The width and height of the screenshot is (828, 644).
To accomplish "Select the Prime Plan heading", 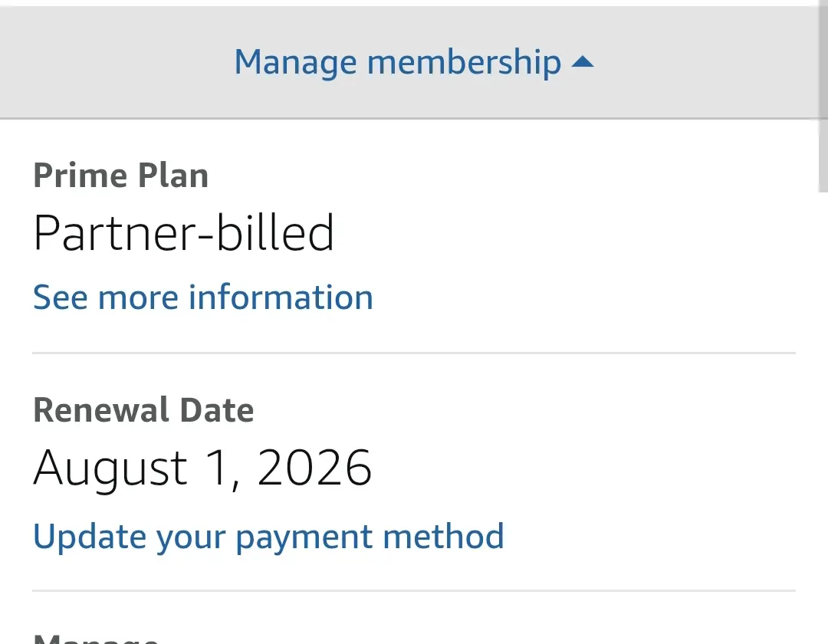I will point(121,176).
